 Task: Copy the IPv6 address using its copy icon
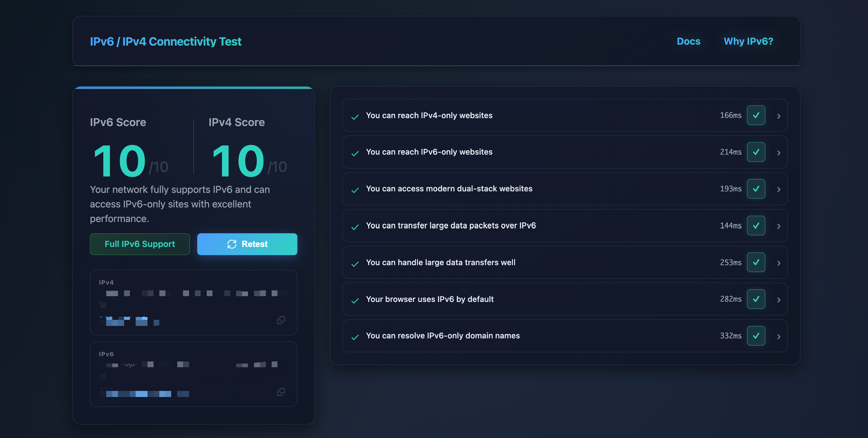[x=281, y=392]
